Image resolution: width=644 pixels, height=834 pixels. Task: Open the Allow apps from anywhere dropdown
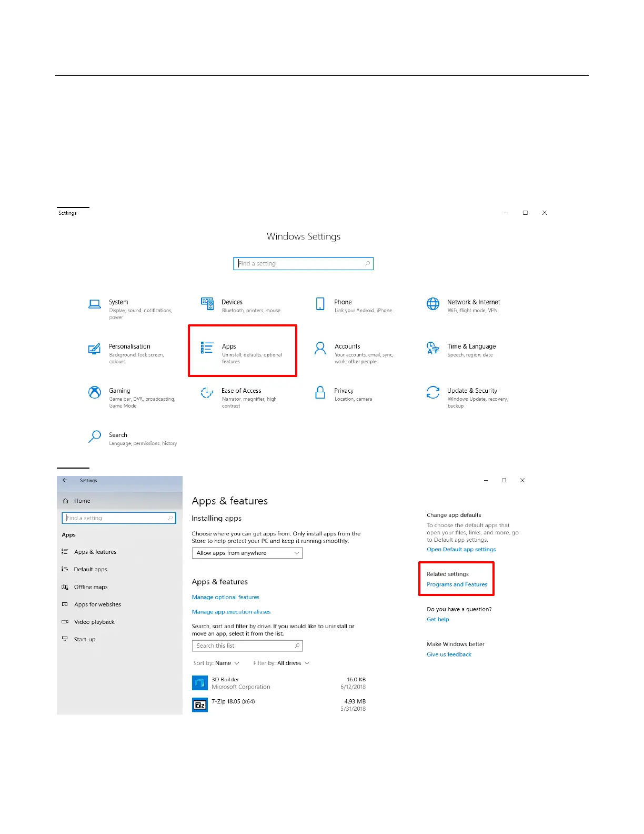pyautogui.click(x=247, y=553)
